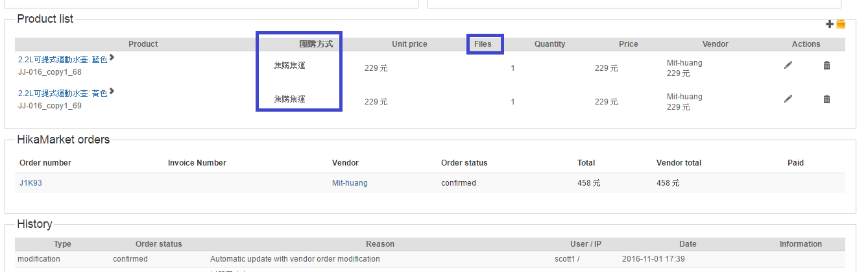
Task: Delete the JJ-016_copy1_69 product row
Action: (x=826, y=99)
